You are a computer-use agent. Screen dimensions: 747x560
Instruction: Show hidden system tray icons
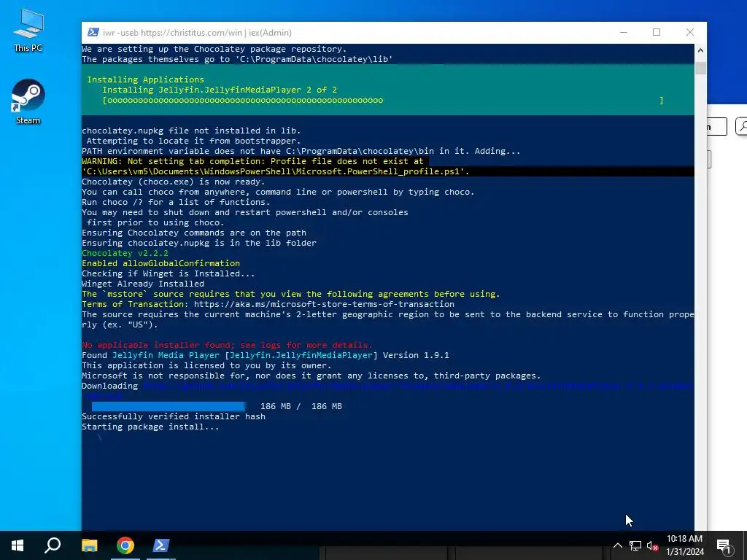coord(617,545)
